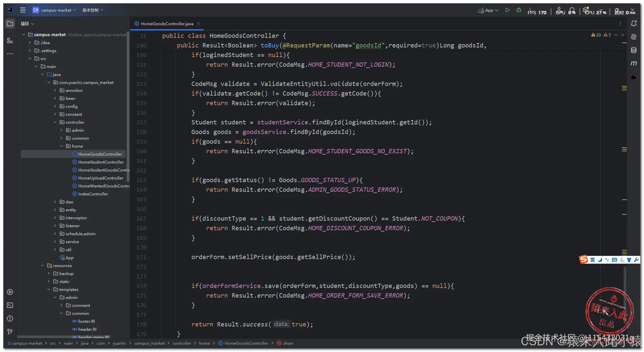644x352 pixels.
Task: Open Sogou skin shirt icon
Action: (x=629, y=260)
